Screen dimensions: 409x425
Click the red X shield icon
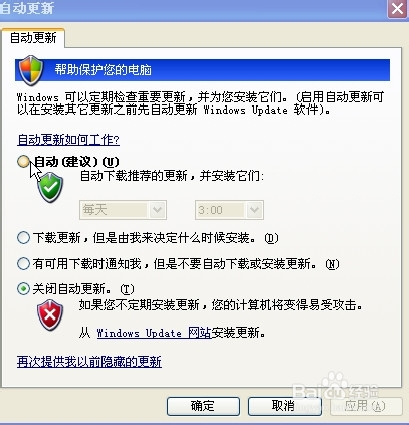tap(50, 315)
